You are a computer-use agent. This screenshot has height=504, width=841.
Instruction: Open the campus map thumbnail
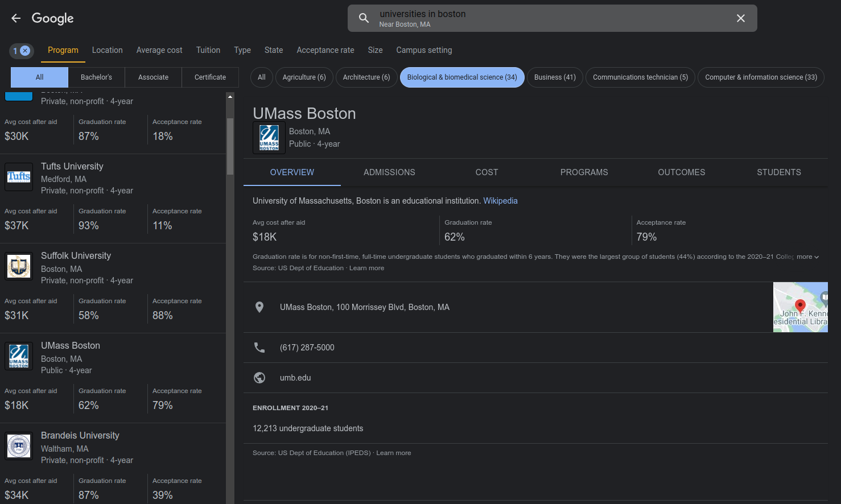pos(801,307)
